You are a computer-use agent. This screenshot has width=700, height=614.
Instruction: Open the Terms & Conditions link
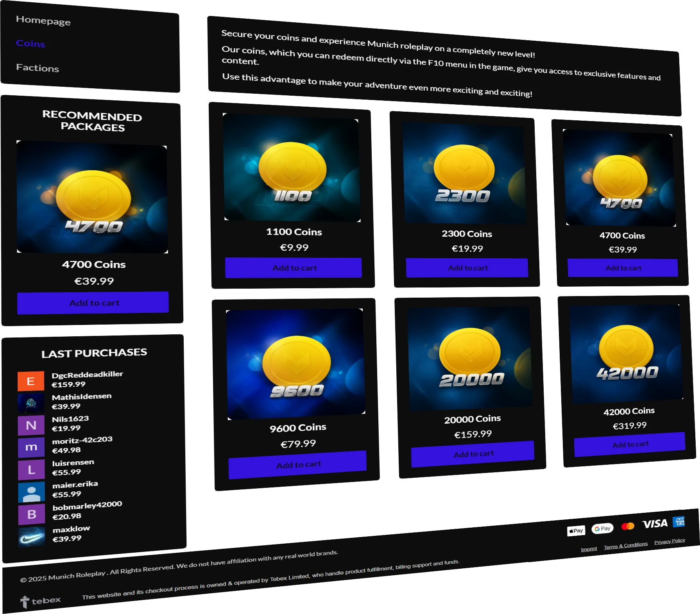coord(626,544)
